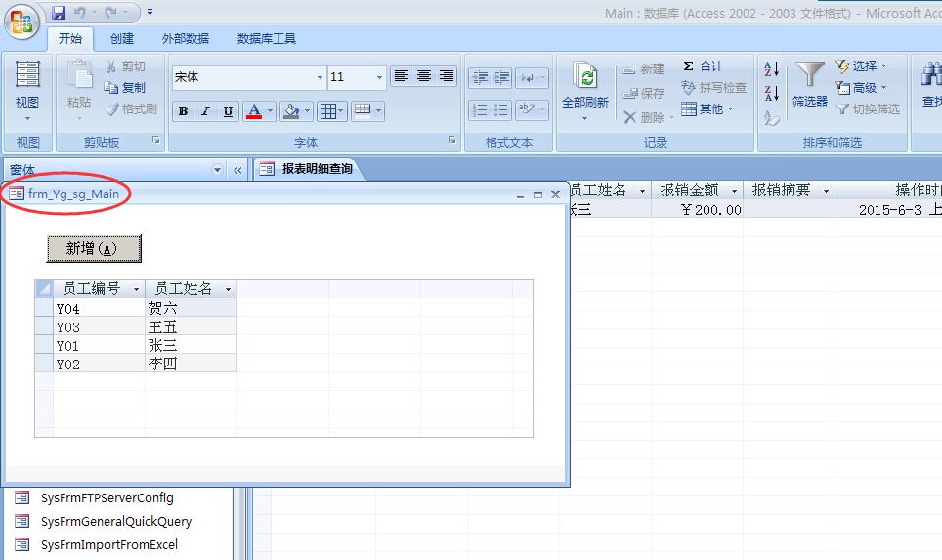Sort ascending with the A-Z icon

pos(772,69)
